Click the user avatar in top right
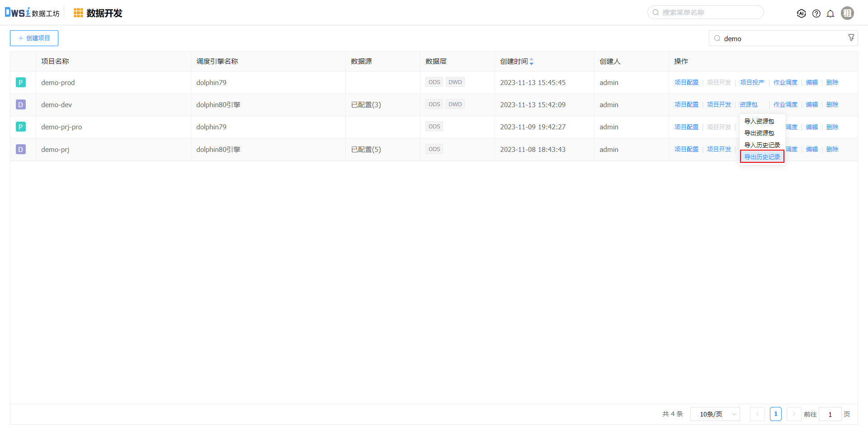 click(x=847, y=13)
